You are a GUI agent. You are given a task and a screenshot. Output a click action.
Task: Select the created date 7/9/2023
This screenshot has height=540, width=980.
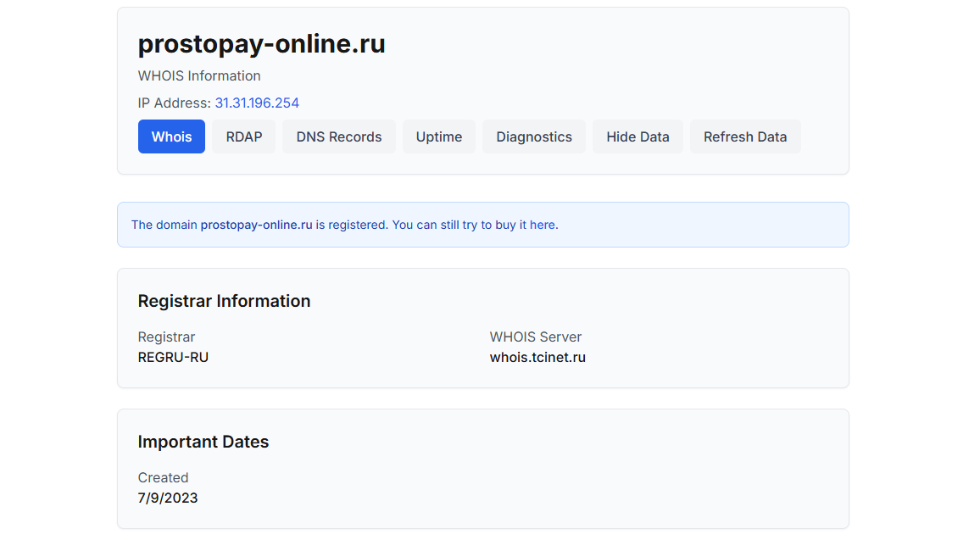tap(168, 498)
